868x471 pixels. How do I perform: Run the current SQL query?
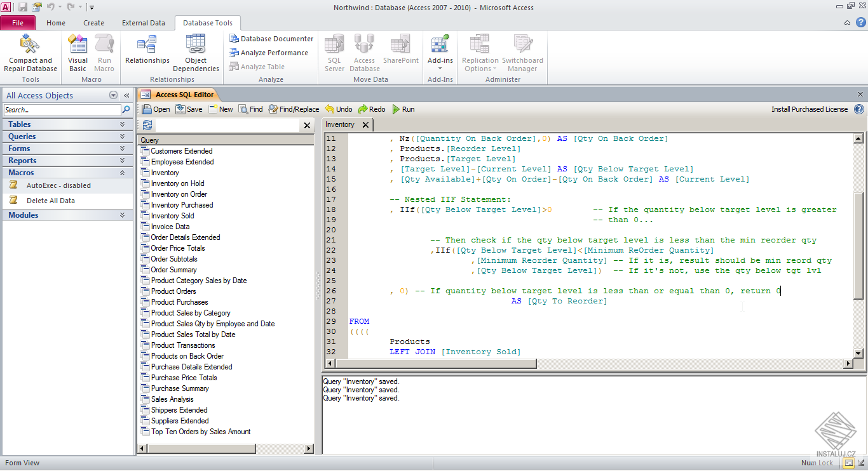(x=403, y=109)
